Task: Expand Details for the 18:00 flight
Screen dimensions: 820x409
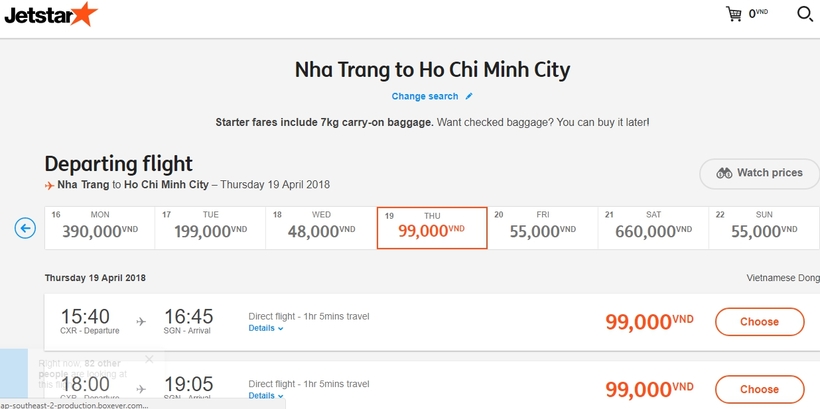Action: (266, 396)
